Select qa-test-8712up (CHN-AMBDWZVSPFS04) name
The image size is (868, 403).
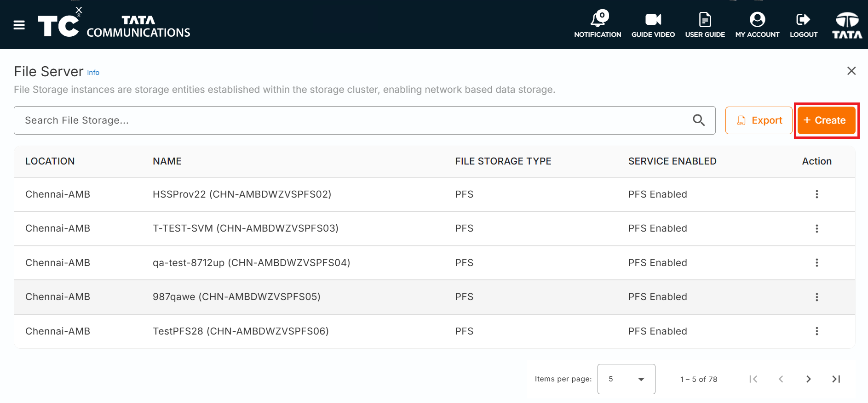(252, 263)
